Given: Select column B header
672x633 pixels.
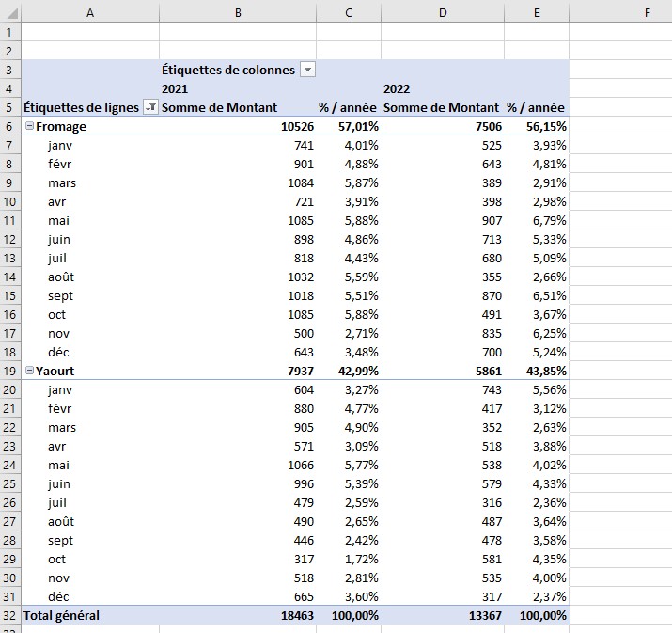Looking at the screenshot, I should [x=238, y=13].
